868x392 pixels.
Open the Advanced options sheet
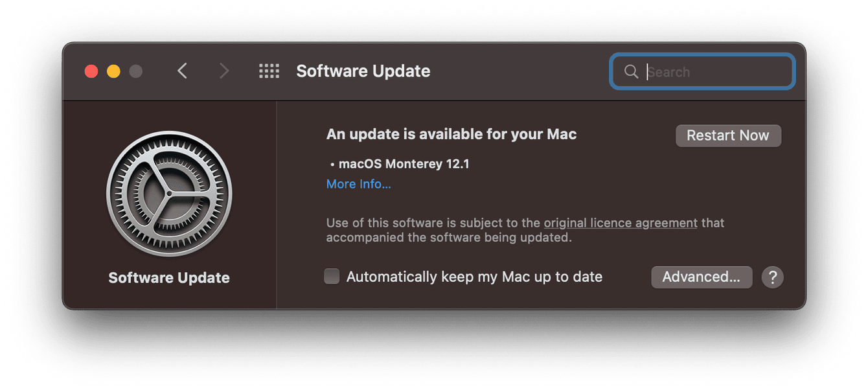click(x=702, y=277)
